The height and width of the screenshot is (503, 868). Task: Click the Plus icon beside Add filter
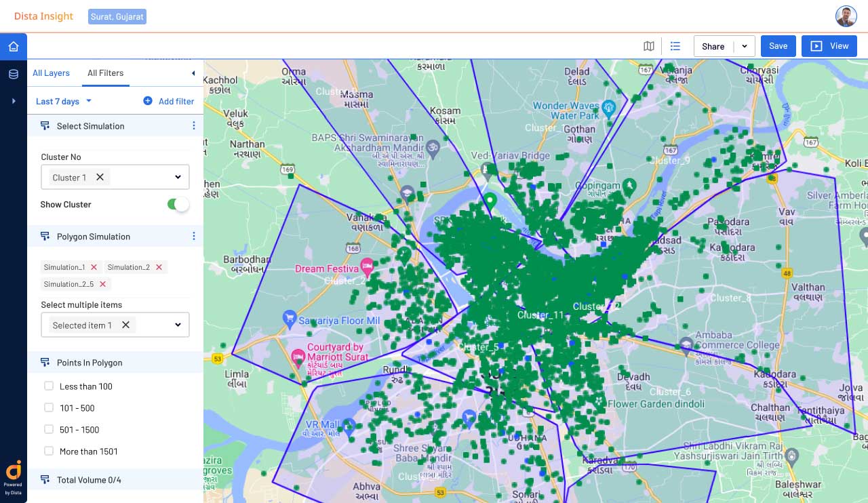tap(148, 101)
